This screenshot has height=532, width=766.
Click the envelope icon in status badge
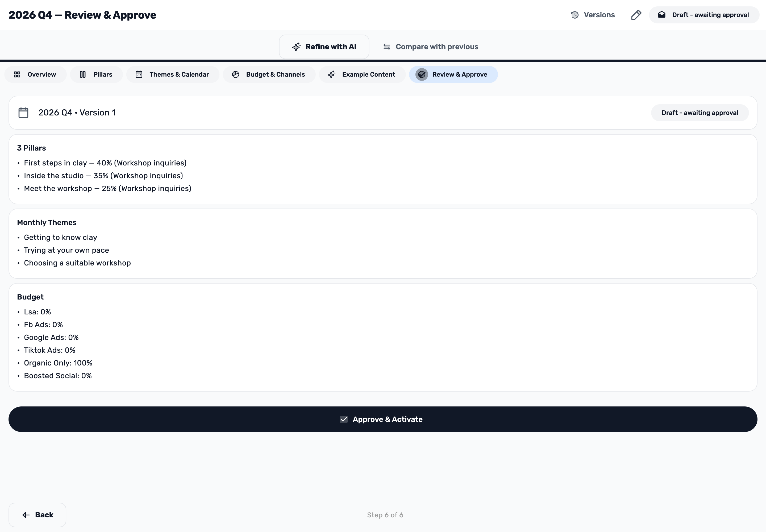pos(662,15)
